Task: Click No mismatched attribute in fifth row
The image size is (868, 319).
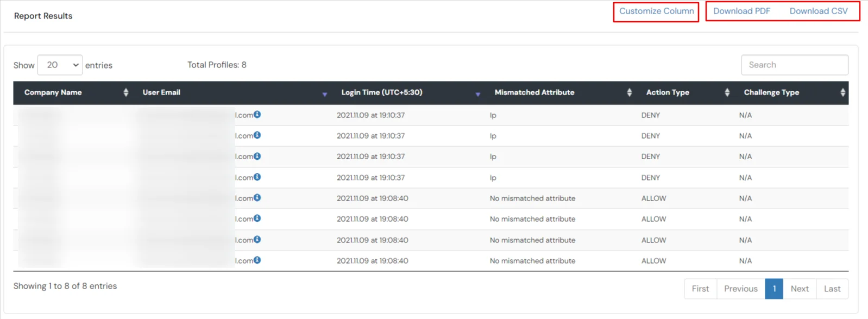Action: click(532, 198)
